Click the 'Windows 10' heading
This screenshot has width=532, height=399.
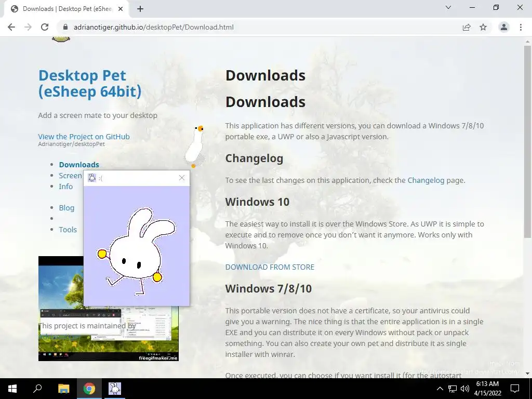point(257,202)
